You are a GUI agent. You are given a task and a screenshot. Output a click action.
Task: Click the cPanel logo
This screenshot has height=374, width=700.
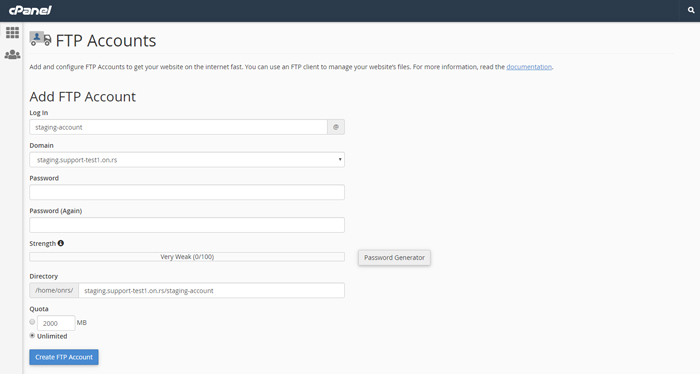point(30,10)
